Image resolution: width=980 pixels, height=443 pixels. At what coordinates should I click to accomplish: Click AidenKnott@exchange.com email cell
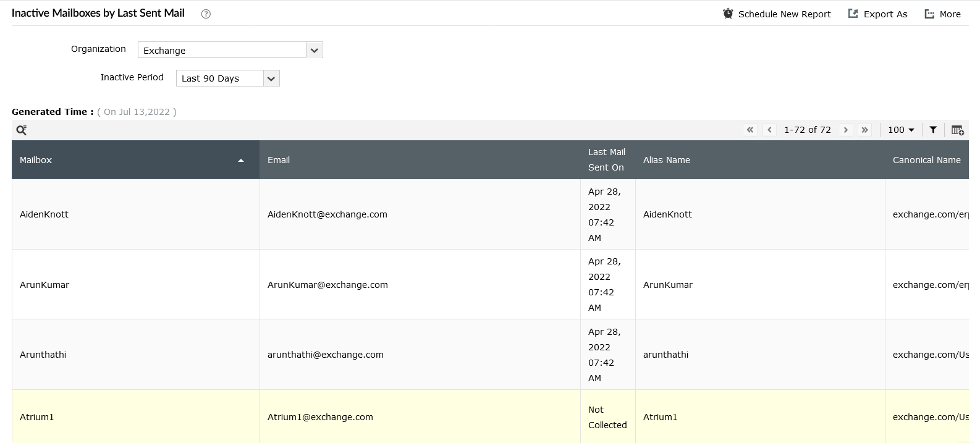327,214
